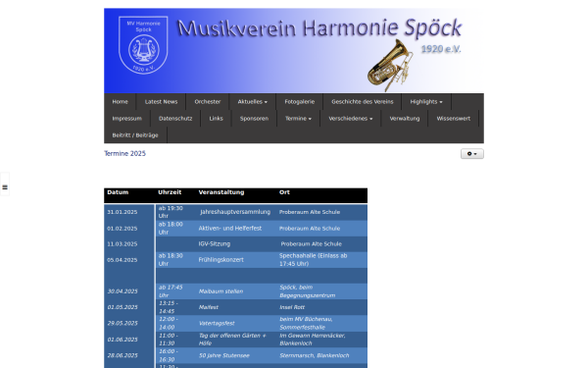The height and width of the screenshot is (368, 588).
Task: Go to the Home menu item
Action: [120, 102]
